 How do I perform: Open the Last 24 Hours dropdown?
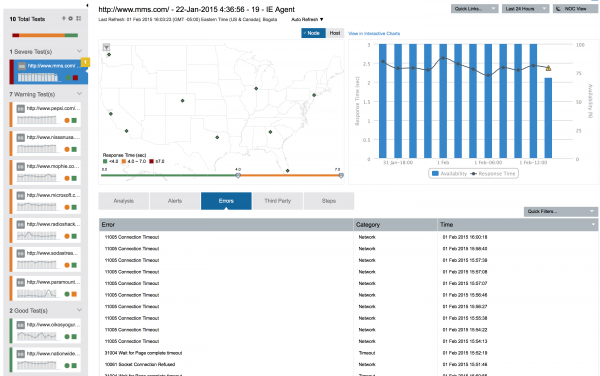point(525,9)
